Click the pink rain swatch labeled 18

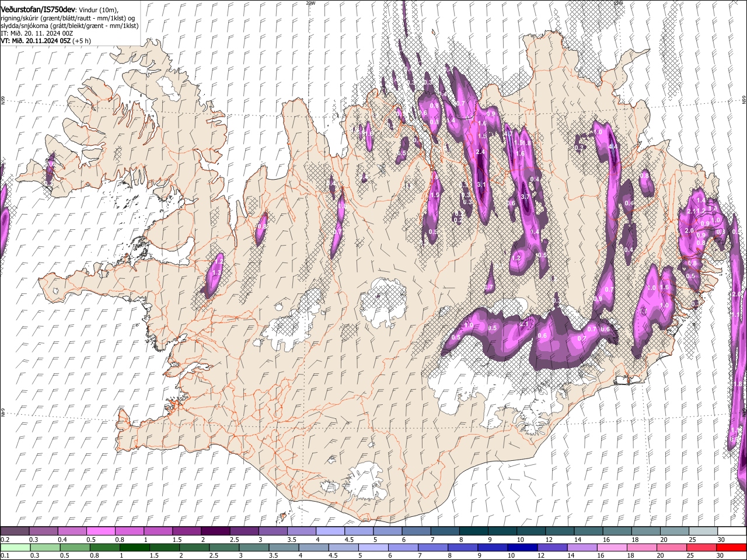click(x=641, y=547)
